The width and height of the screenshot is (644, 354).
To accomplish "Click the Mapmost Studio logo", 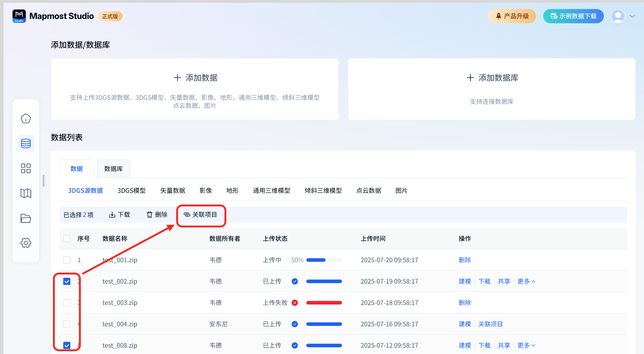I will coord(19,16).
